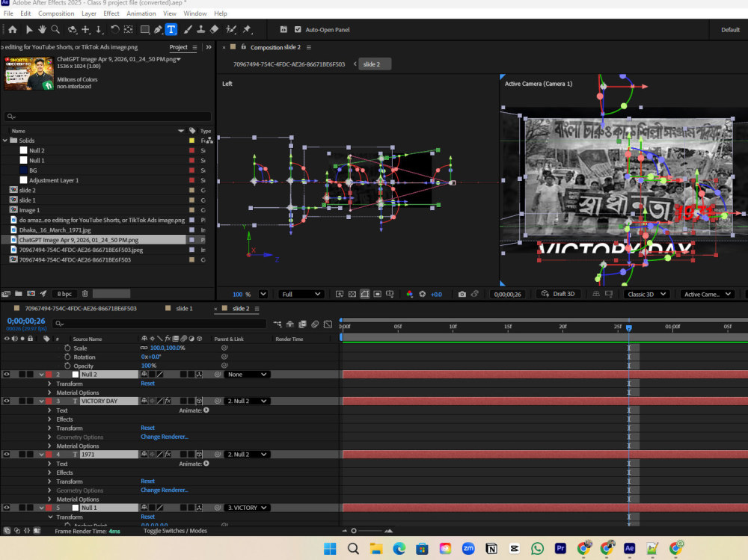This screenshot has width=748, height=560.
Task: Open the Classic 3D renderer dropdown
Action: (x=647, y=295)
